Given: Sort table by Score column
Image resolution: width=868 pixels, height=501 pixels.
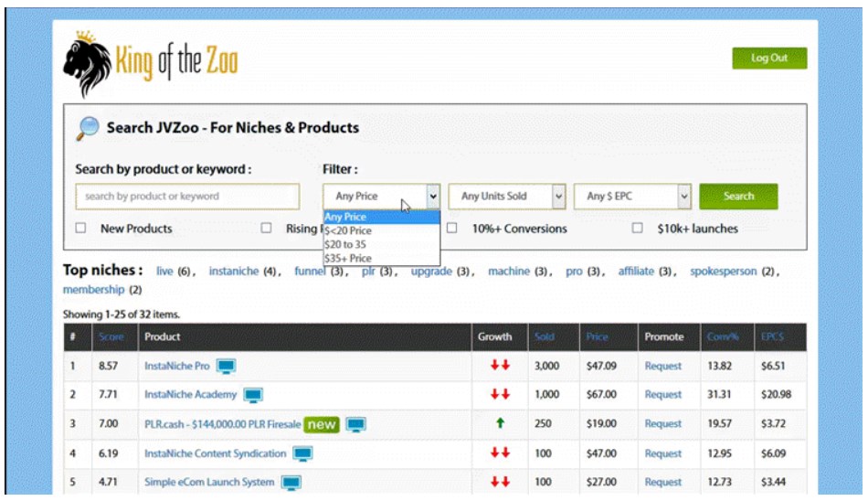Looking at the screenshot, I should point(111,337).
